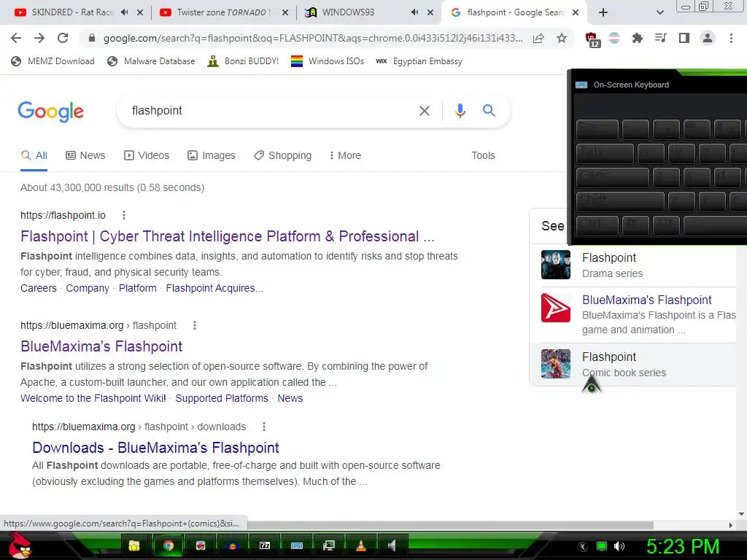Select the Images search tab
This screenshot has width=747, height=560.
[x=212, y=155]
